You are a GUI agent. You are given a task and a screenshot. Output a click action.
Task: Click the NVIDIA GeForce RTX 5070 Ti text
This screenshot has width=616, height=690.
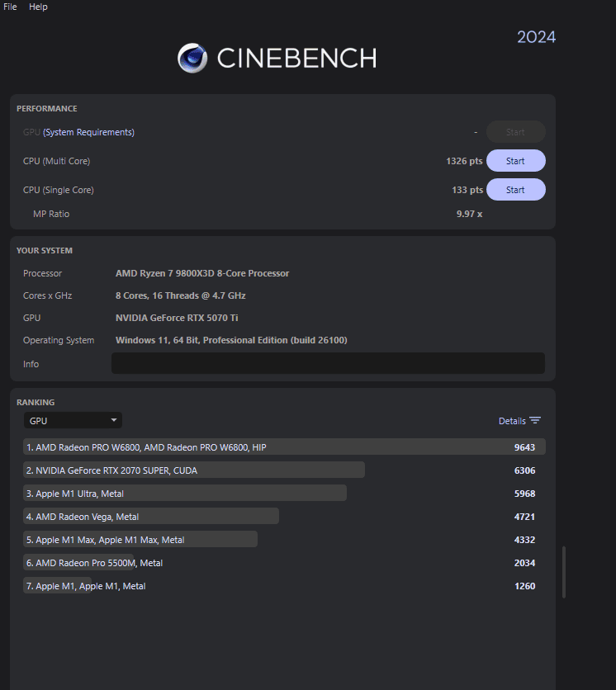pos(177,318)
